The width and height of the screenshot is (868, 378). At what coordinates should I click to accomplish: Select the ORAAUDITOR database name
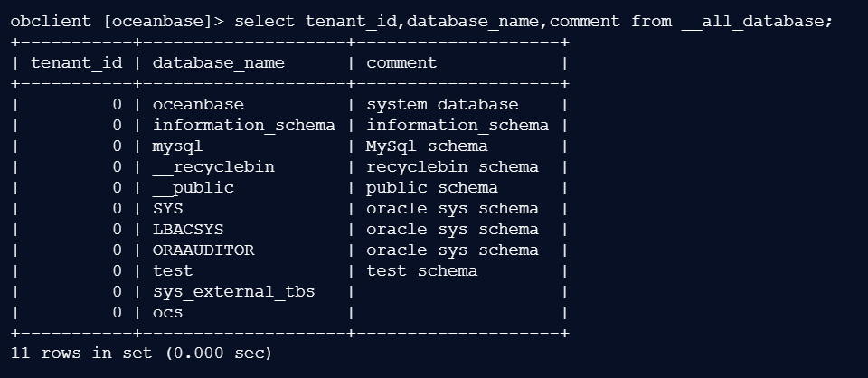pos(203,250)
